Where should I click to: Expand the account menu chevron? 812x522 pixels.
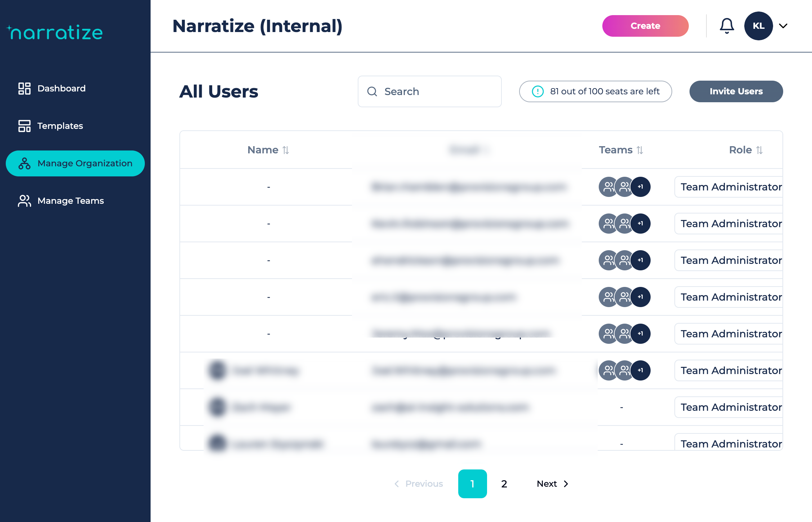783,26
